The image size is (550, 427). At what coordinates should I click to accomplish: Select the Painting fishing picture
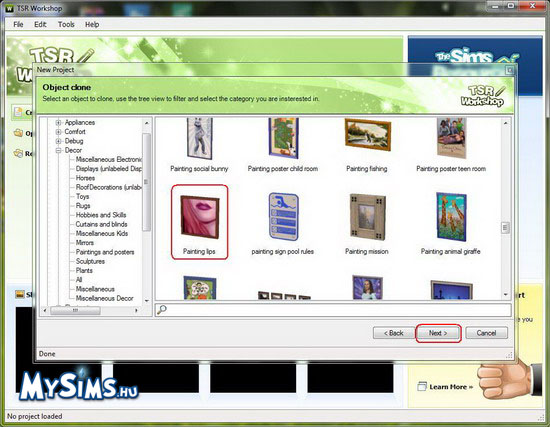click(x=368, y=134)
